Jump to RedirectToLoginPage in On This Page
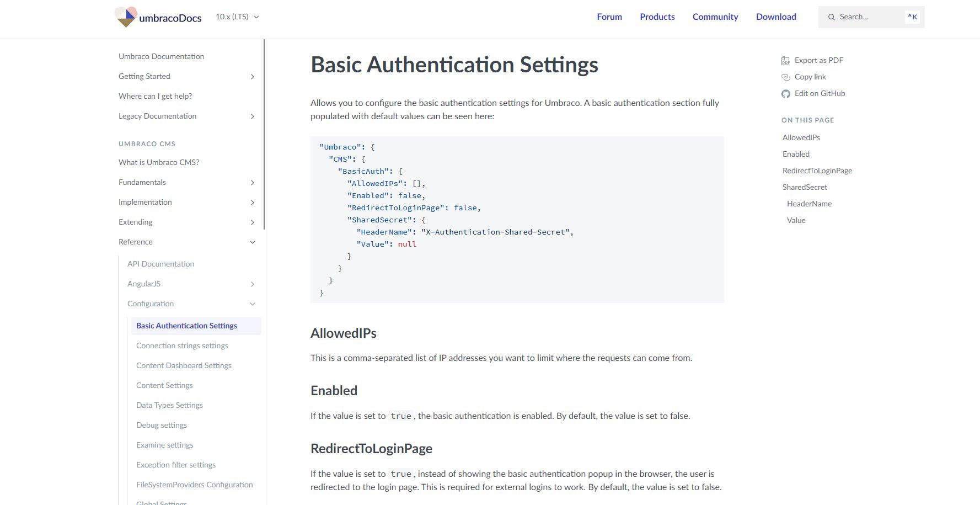 click(x=817, y=171)
